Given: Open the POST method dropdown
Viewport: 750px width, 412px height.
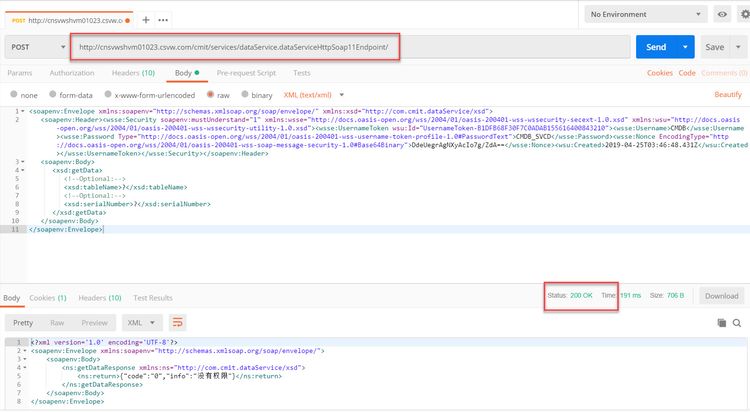Looking at the screenshot, I should pyautogui.click(x=34, y=47).
